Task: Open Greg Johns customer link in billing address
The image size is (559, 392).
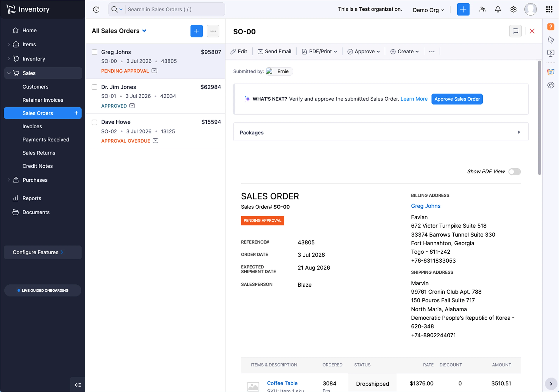Action: [x=426, y=206]
